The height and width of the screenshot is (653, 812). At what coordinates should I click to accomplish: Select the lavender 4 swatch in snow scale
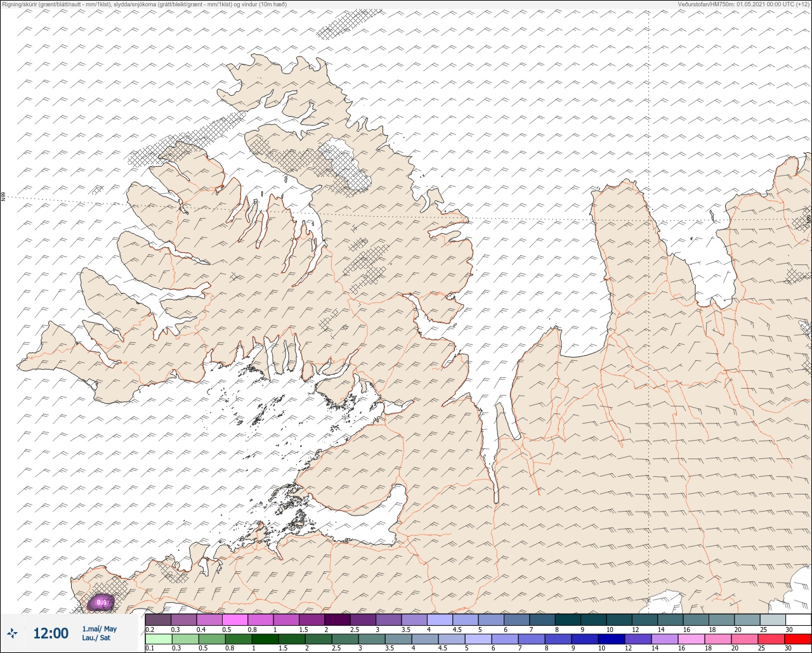440,619
